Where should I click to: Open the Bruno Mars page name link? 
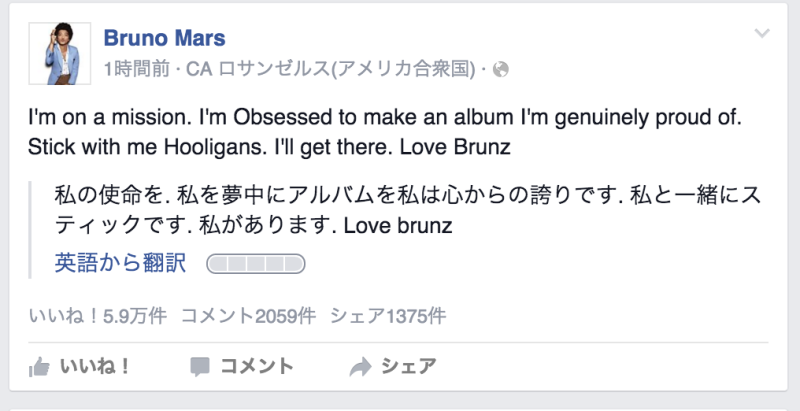164,39
